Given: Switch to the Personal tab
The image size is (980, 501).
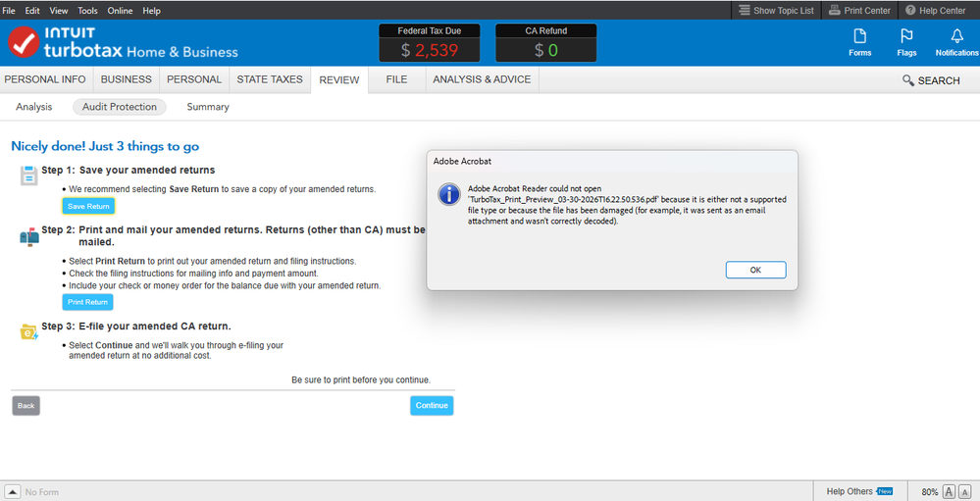Looking at the screenshot, I should (194, 80).
